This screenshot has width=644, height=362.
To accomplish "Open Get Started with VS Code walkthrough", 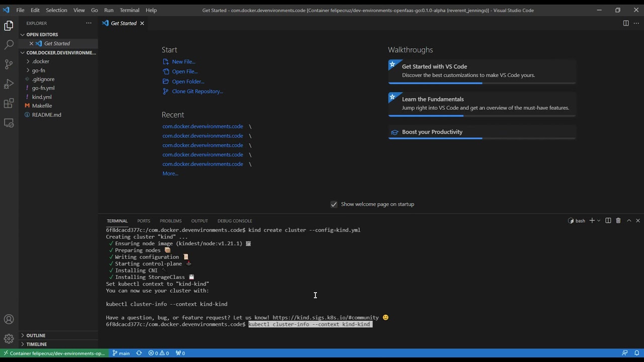I will point(482,71).
